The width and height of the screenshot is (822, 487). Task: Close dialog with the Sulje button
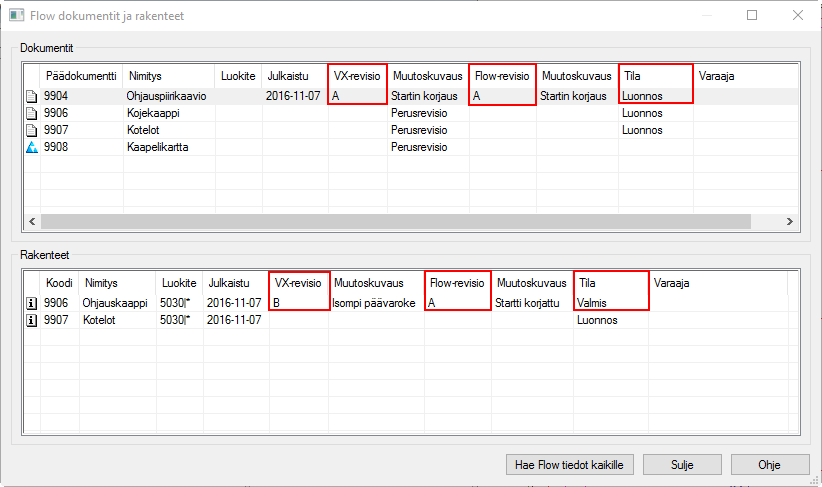pos(682,465)
